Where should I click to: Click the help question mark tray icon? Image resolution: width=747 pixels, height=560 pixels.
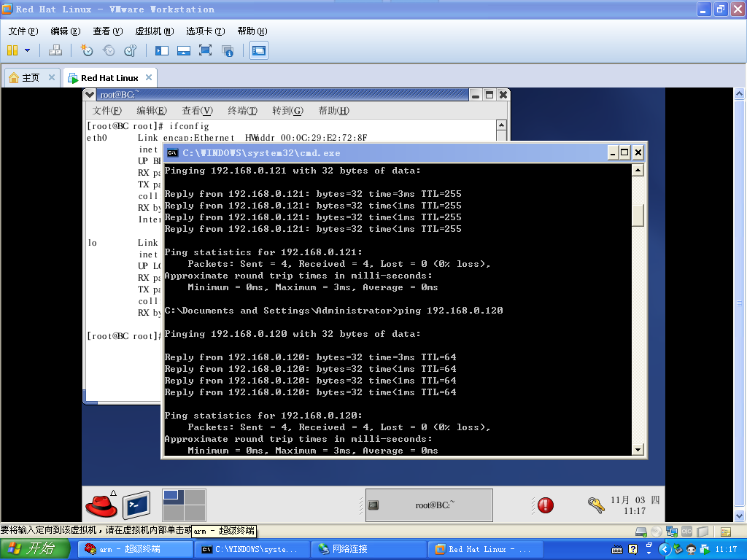tap(632, 550)
